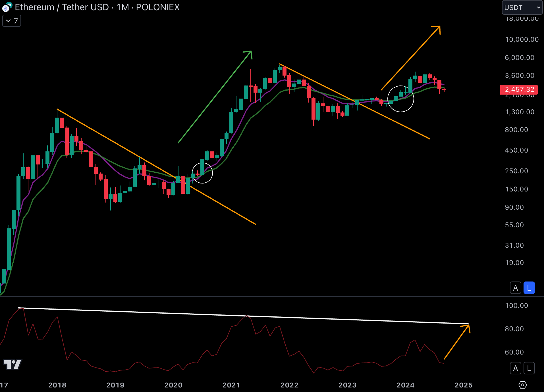This screenshot has width=544, height=392.
Task: Click the Ethereum symbol logo icon
Action: [7, 7]
